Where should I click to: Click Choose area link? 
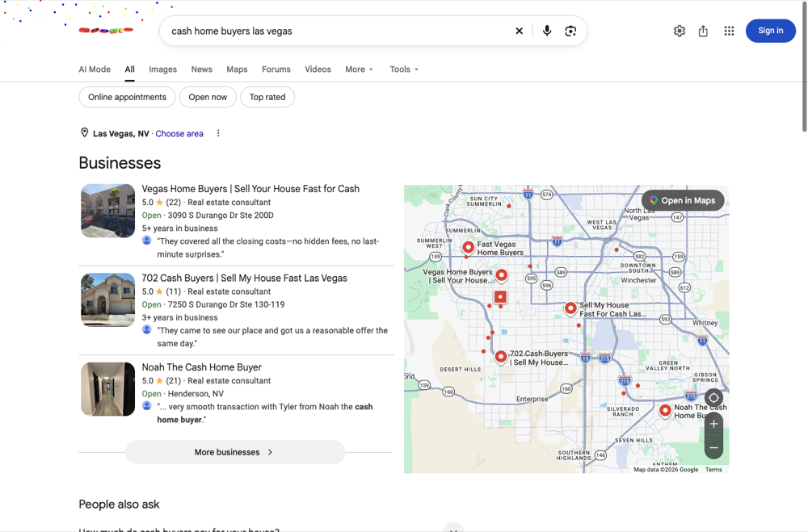[179, 133]
